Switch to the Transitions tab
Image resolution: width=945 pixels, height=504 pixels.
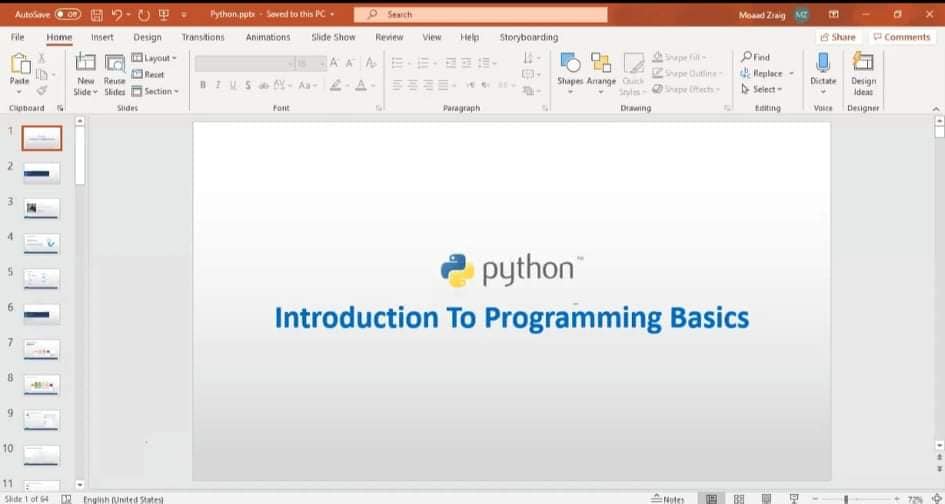point(202,37)
